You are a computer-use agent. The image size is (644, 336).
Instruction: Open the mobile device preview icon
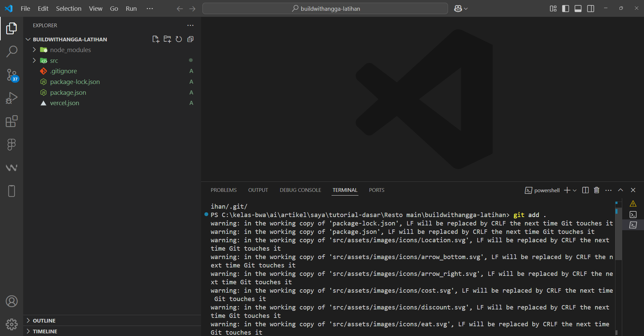(12, 191)
